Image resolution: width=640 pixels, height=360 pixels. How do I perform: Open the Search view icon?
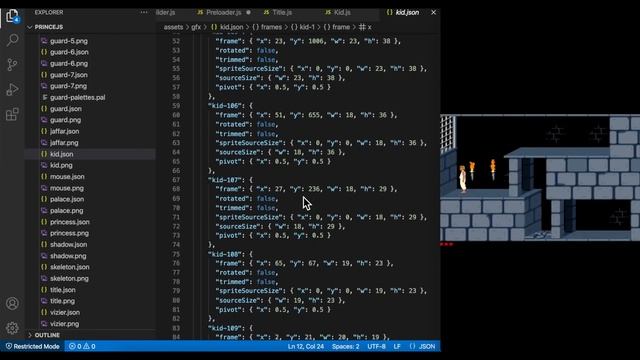[12, 40]
